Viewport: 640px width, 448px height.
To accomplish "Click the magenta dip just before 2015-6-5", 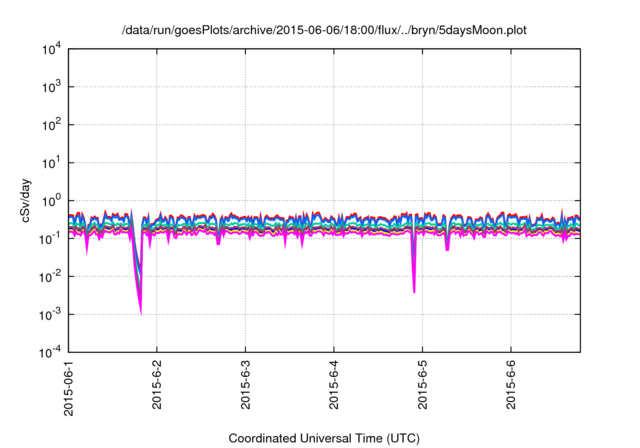I will point(414,282).
